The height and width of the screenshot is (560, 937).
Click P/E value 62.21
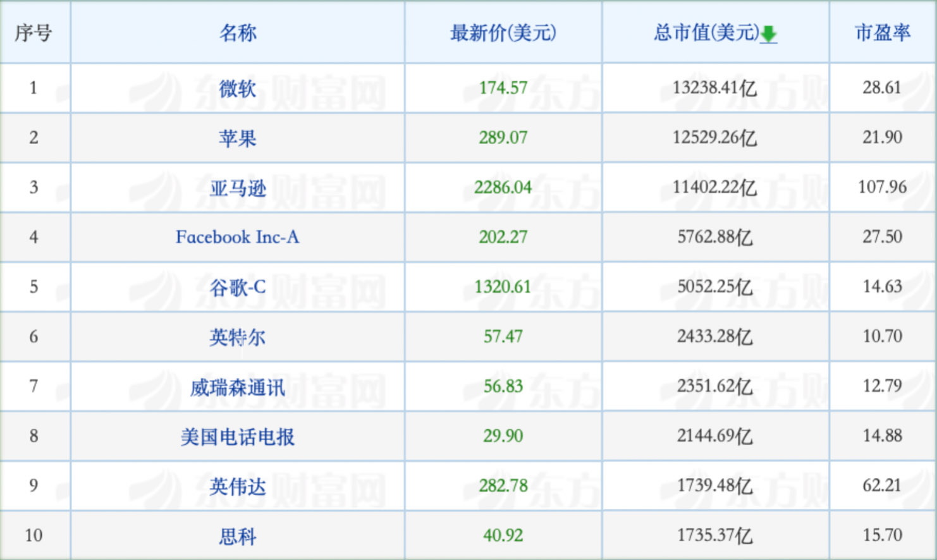click(883, 485)
